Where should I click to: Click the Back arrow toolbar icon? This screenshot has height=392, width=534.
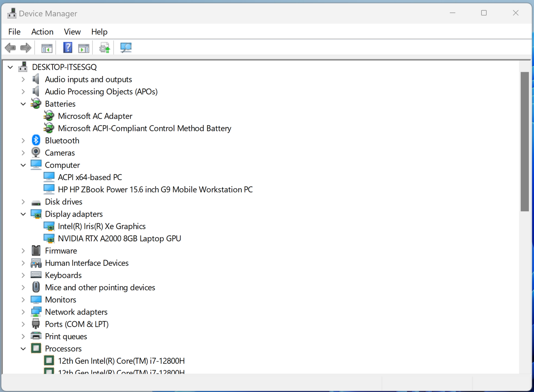point(10,48)
